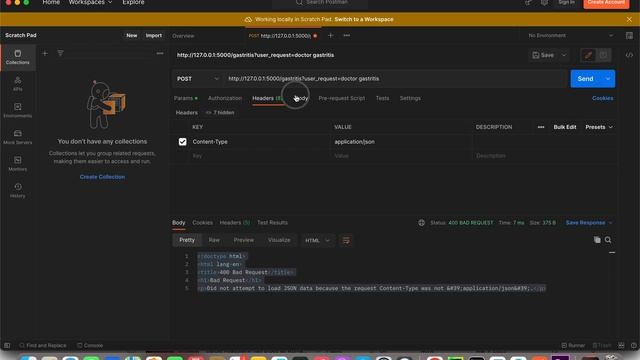Toggle the sidebar icon in status bar
640x360 pixels.
(x=7, y=345)
